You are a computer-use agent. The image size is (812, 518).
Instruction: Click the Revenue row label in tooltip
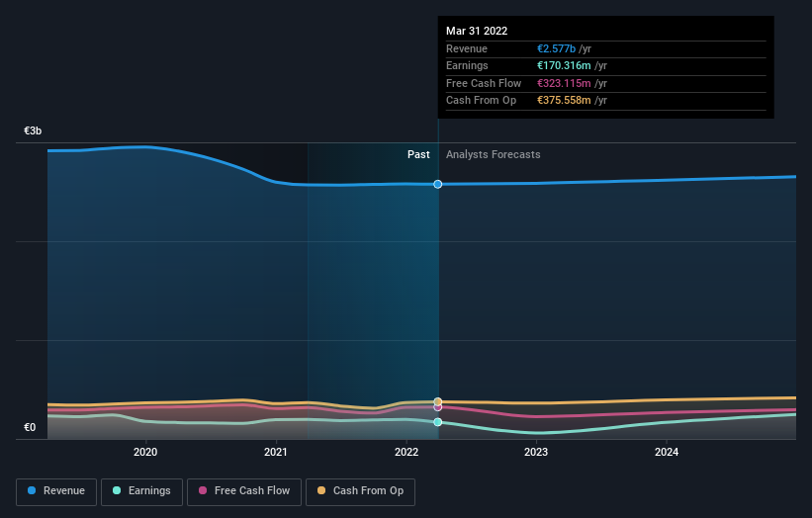tap(467, 48)
